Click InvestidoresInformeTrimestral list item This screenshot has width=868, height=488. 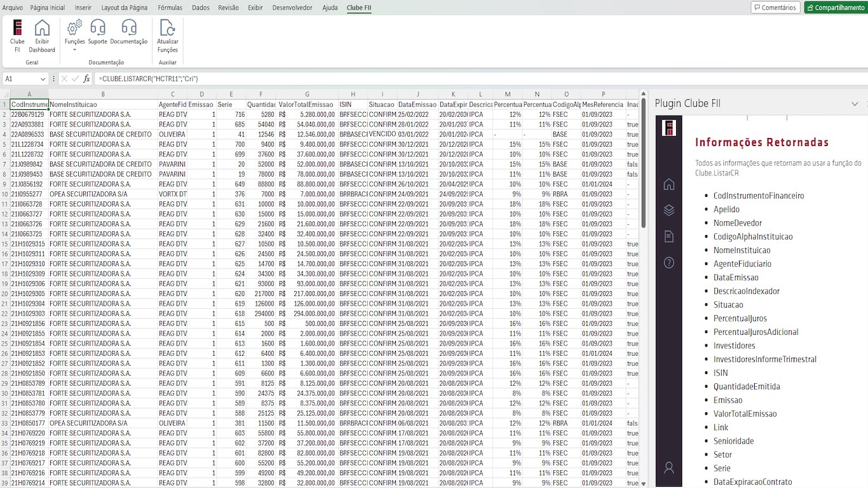pyautogui.click(x=765, y=359)
